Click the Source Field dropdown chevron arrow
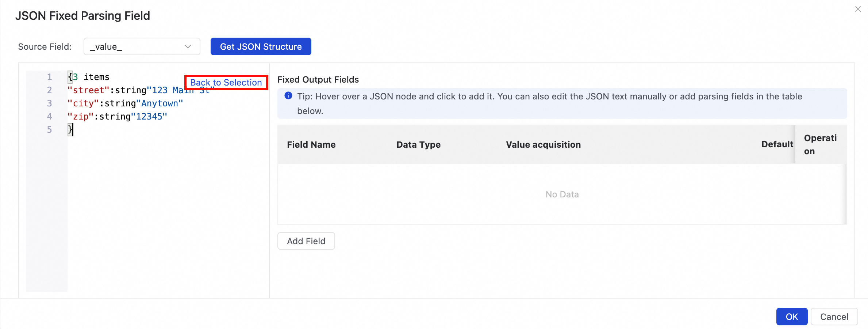 (x=188, y=47)
